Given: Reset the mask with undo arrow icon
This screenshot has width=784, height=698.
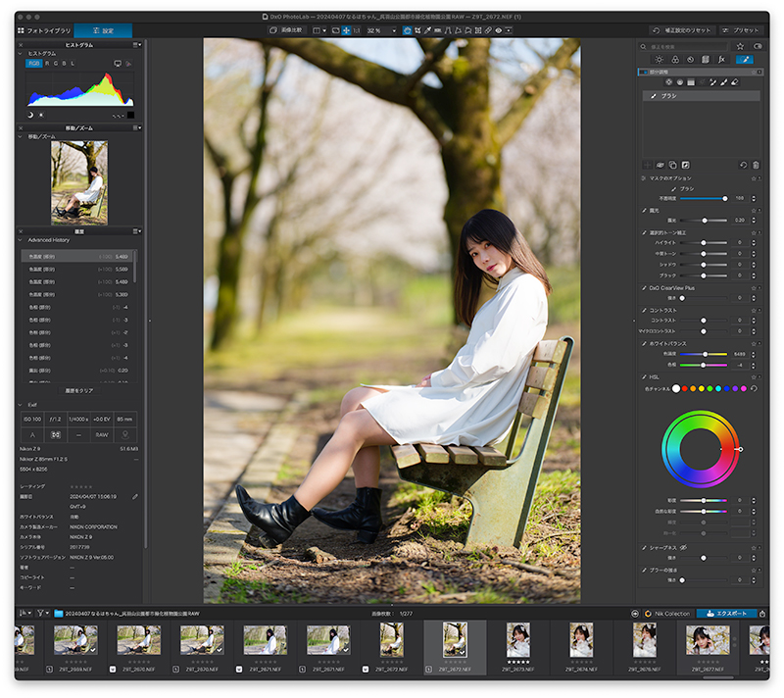Looking at the screenshot, I should [743, 165].
